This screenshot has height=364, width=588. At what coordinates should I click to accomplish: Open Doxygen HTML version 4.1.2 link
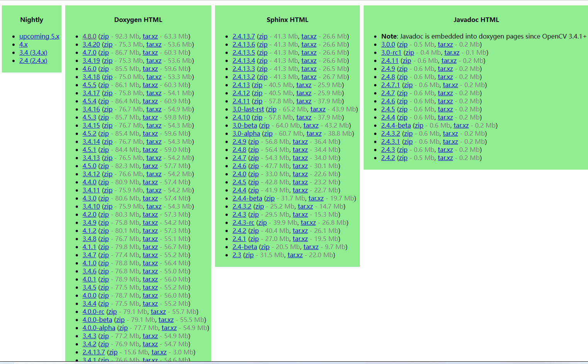[90, 231]
